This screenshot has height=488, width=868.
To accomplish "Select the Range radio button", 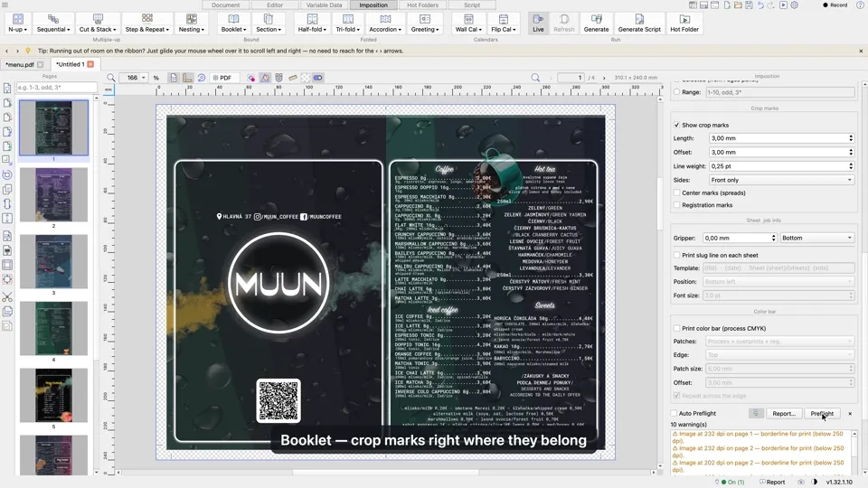I will (x=676, y=92).
